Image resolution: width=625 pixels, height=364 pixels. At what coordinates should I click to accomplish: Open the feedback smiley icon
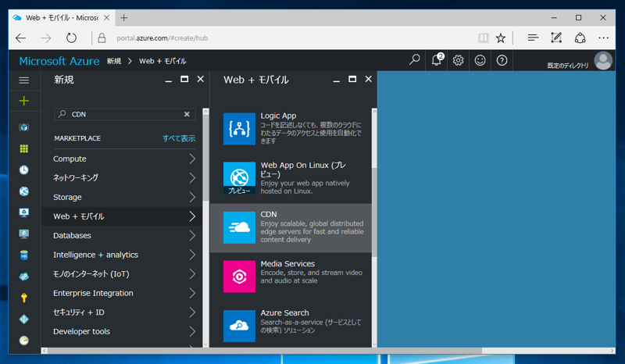pyautogui.click(x=480, y=60)
